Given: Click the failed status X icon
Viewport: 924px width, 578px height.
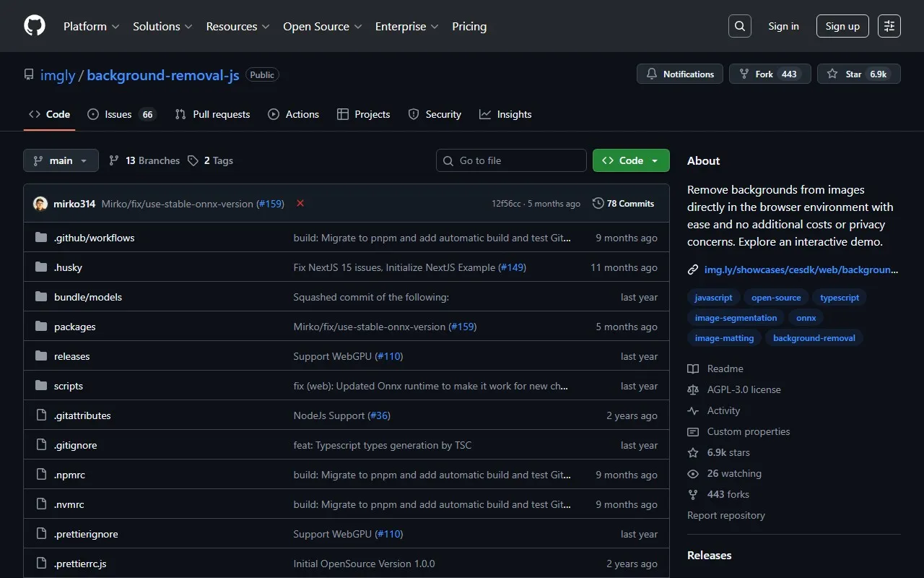Looking at the screenshot, I should tap(300, 204).
